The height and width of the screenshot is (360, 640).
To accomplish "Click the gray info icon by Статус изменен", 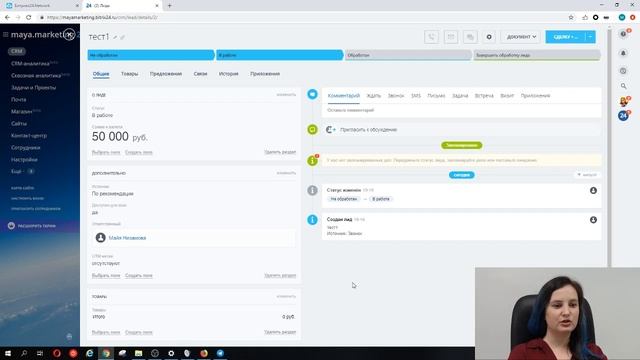I will [312, 190].
